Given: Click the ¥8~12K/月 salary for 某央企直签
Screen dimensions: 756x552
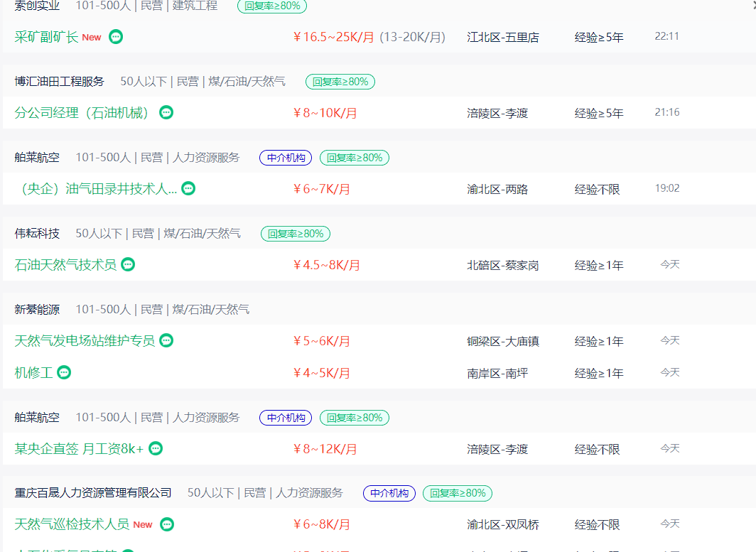Looking at the screenshot, I should [325, 449].
